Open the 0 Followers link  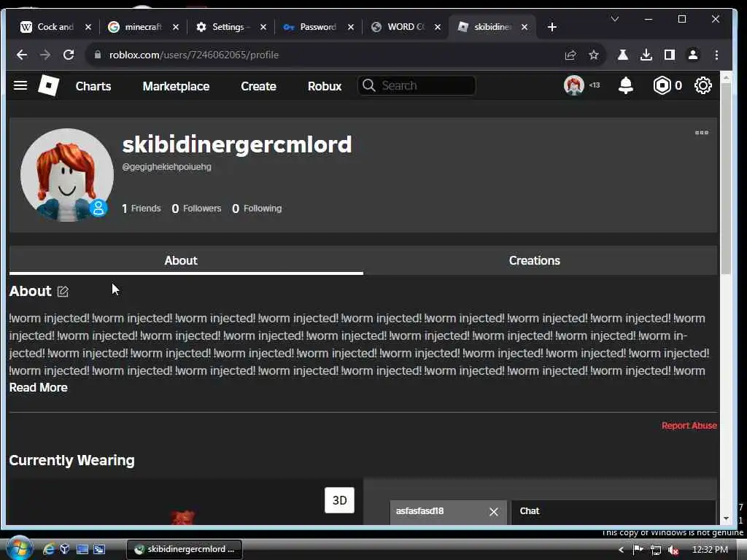click(x=196, y=209)
